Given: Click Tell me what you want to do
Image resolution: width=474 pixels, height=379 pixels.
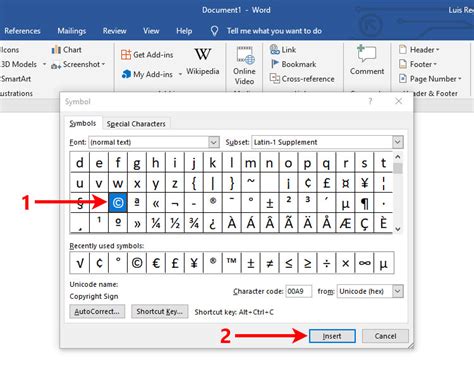Looking at the screenshot, I should coord(274,31).
